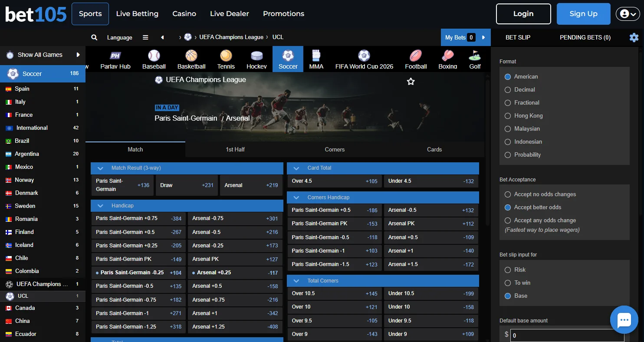The height and width of the screenshot is (342, 644).
Task: Expand the Argentina league list
Action: [43, 154]
